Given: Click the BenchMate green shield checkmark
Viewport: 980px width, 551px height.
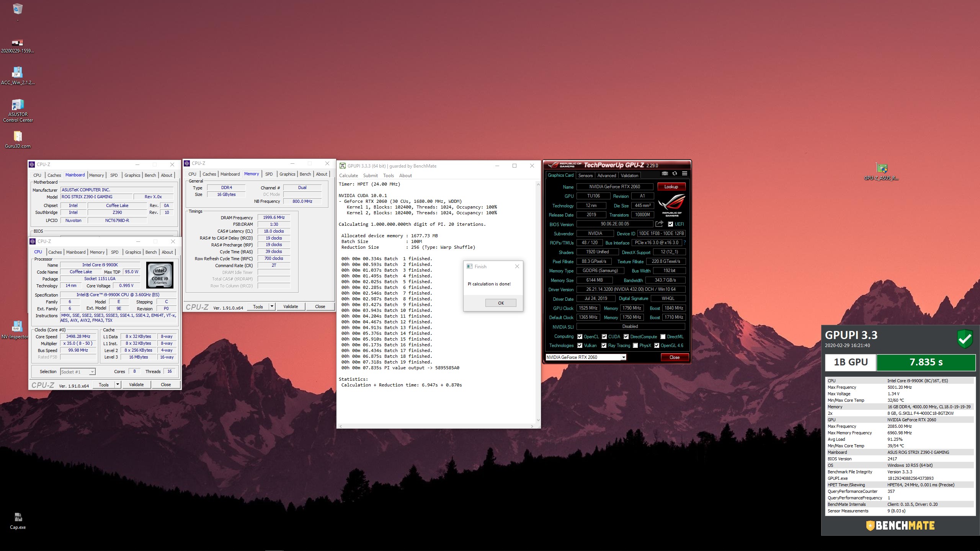Looking at the screenshot, I should pyautogui.click(x=965, y=339).
